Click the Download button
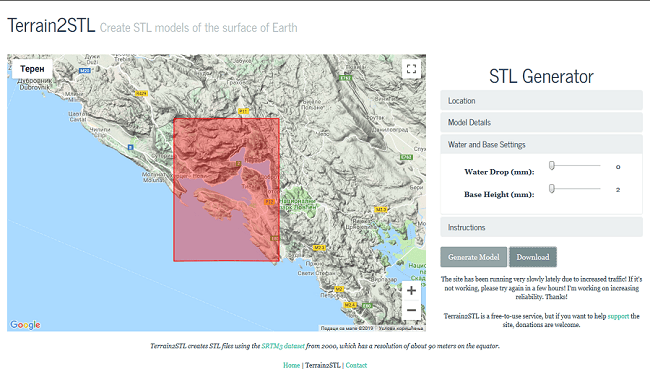This screenshot has width=650, height=369. point(533,257)
